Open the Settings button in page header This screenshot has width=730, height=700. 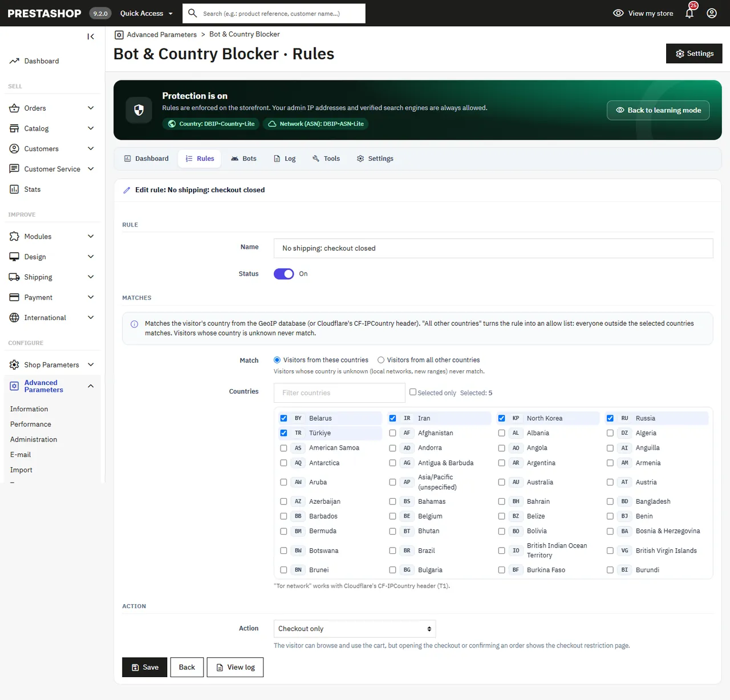[x=694, y=54]
